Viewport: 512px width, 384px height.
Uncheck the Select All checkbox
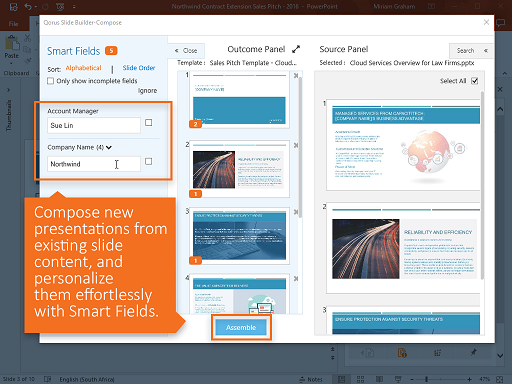tap(475, 81)
